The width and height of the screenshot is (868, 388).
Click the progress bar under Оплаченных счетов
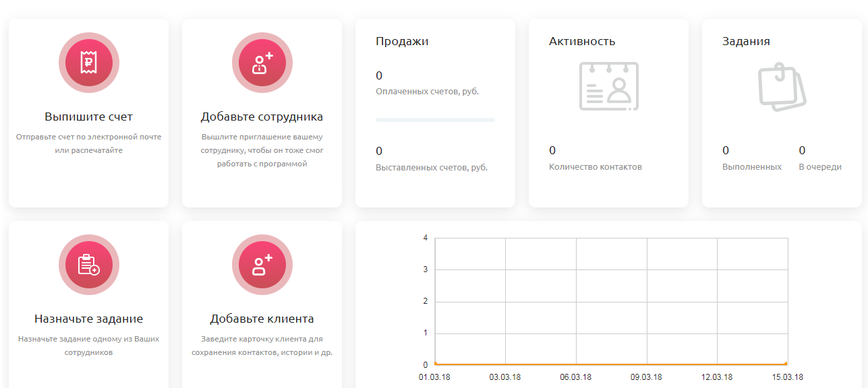[434, 121]
